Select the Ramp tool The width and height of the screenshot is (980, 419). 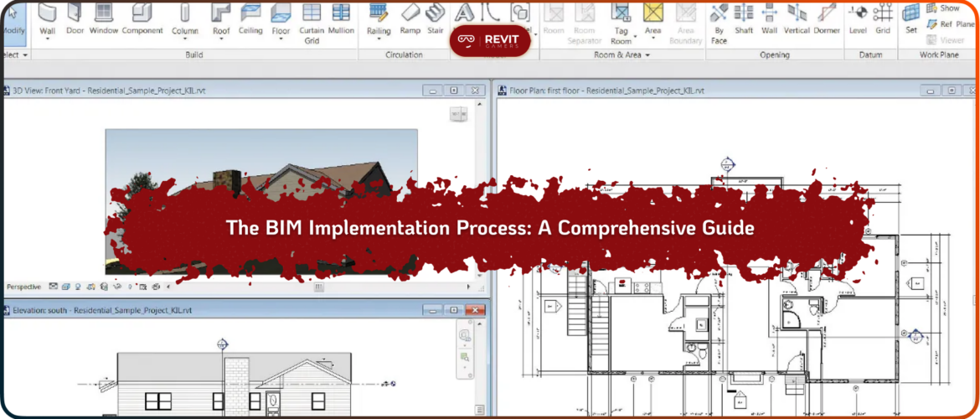click(x=410, y=18)
